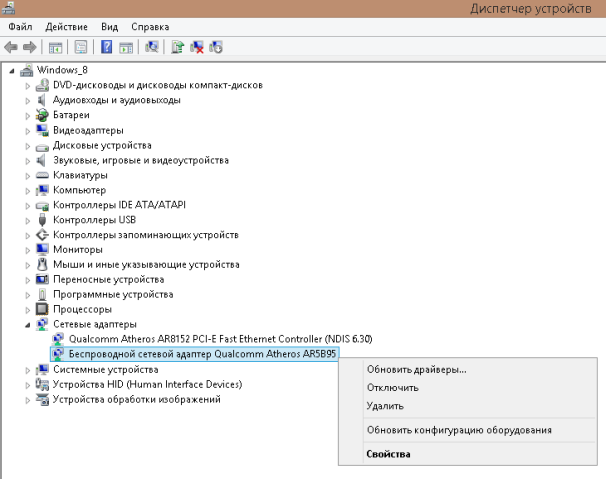Select the Дисковые устройства label

pos(102,145)
